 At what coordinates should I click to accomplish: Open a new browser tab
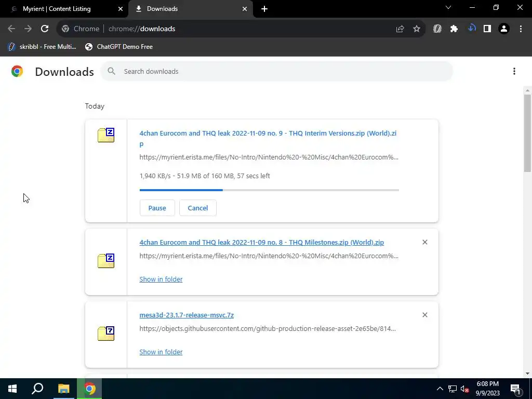coord(264,9)
